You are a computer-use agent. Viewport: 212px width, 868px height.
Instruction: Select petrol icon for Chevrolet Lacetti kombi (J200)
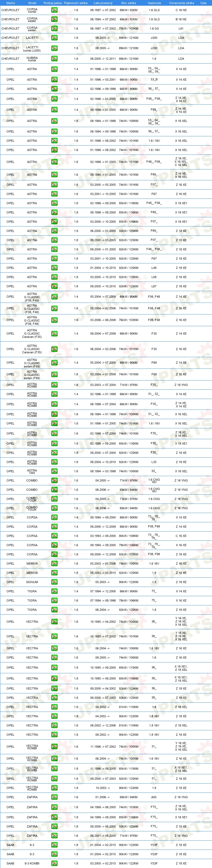(x=54, y=48)
